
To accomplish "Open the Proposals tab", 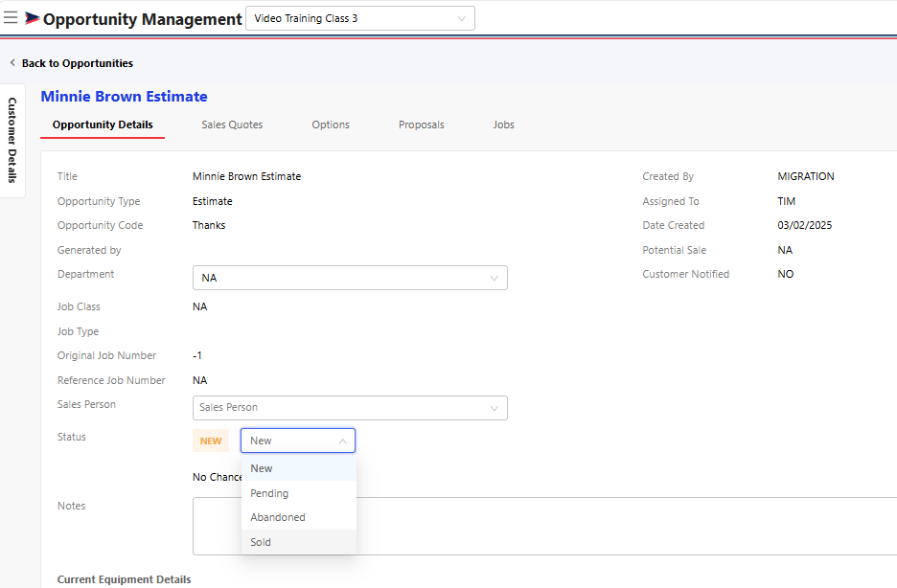I will pyautogui.click(x=422, y=124).
